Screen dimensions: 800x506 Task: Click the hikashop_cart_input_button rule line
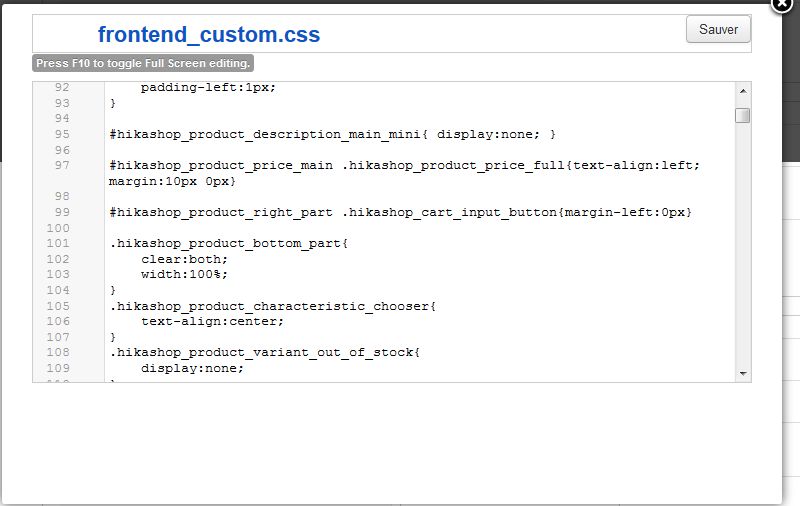point(401,212)
